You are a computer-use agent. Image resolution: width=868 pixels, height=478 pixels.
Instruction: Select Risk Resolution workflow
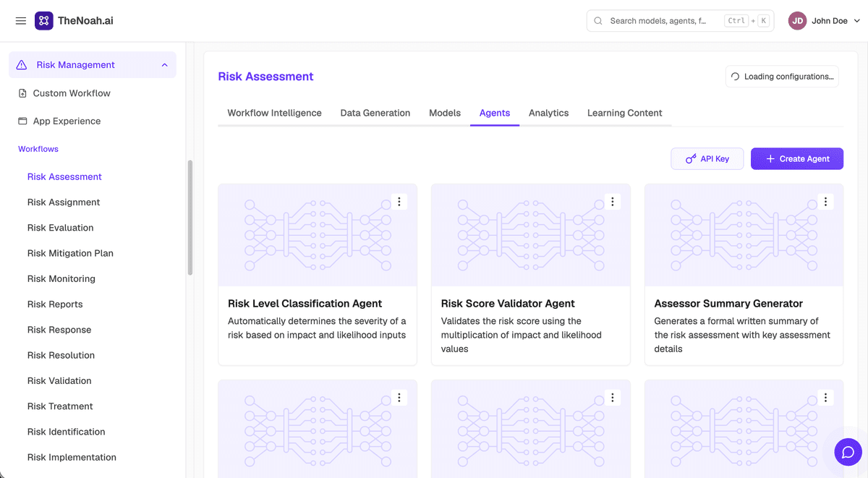pos(61,355)
